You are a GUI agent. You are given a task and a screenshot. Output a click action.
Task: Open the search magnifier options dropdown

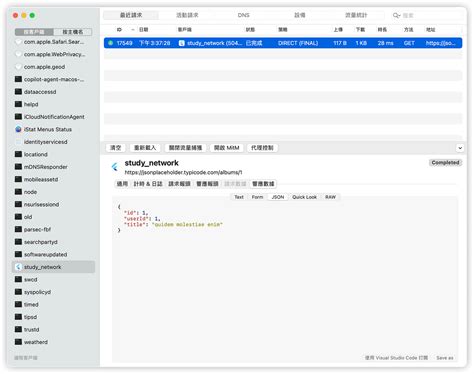(x=396, y=15)
